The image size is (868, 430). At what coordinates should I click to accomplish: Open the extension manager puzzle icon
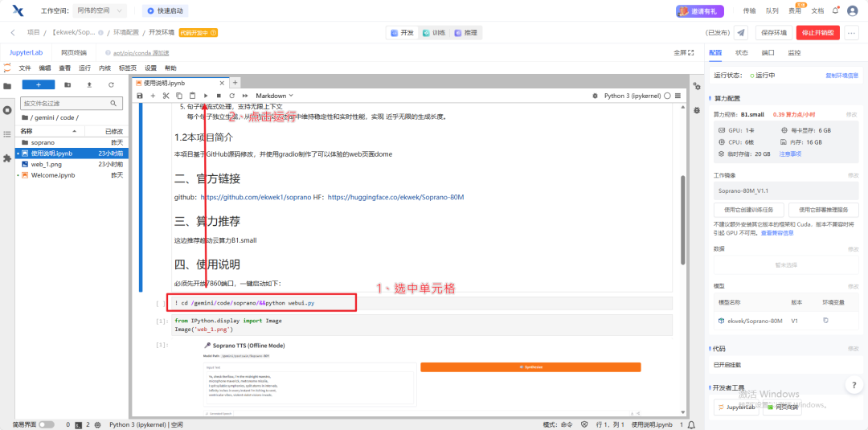pos(7,158)
